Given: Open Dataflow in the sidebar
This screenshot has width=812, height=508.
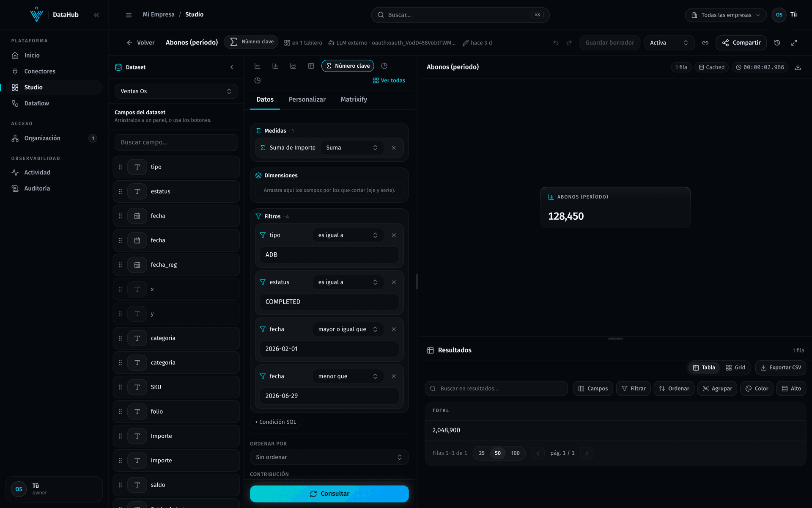Looking at the screenshot, I should click(36, 103).
